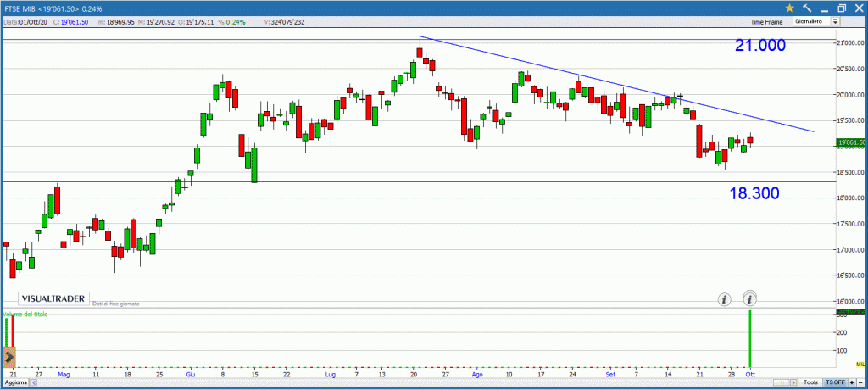This screenshot has width=868, height=390.
Task: Click the 19'061.50 current price tag
Action: [853, 143]
